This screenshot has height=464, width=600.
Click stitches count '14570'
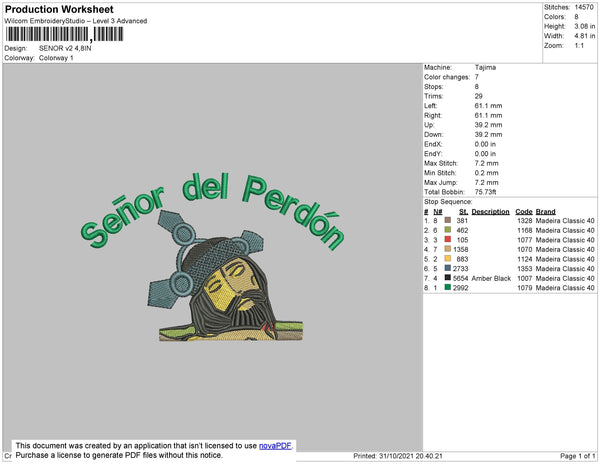point(584,7)
